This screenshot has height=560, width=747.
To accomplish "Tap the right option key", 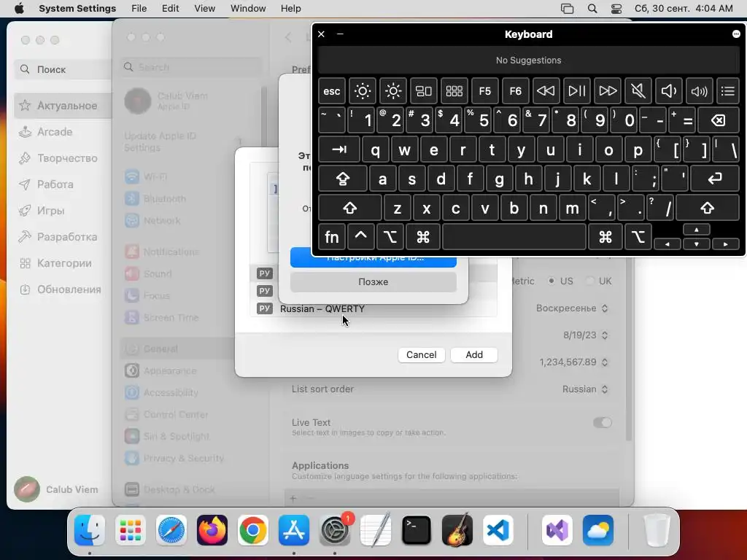I will tap(638, 237).
